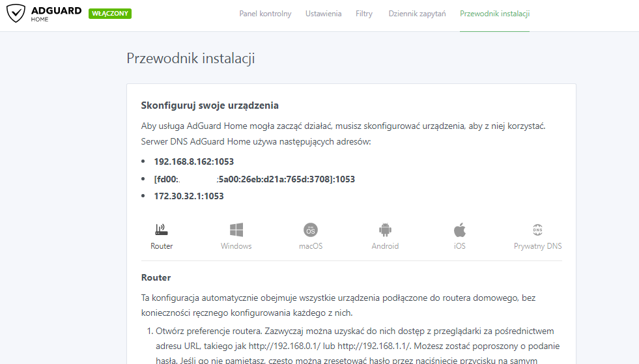639x364 pixels.
Task: Click 'Serwer DNS AdGuard Home używa' sentence
Action: tap(256, 141)
